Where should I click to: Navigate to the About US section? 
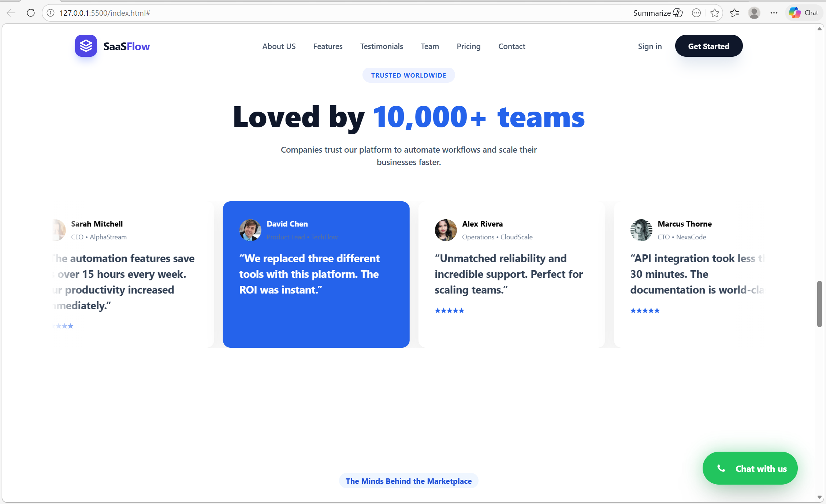[279, 46]
